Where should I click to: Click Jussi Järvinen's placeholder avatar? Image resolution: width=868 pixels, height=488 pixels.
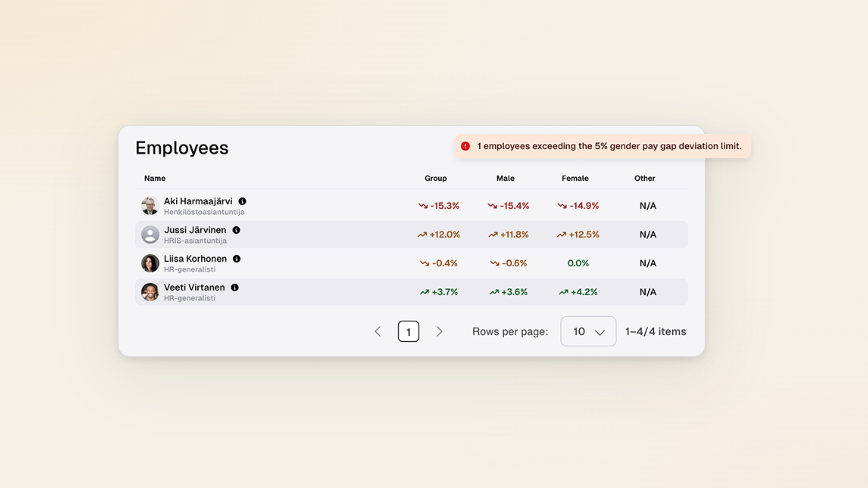coord(150,235)
